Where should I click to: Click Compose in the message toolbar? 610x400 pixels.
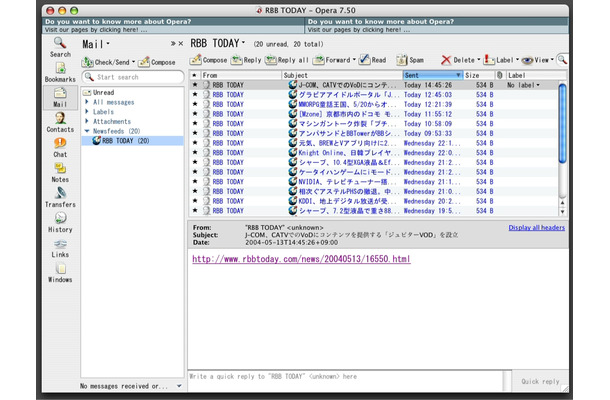[x=209, y=60]
